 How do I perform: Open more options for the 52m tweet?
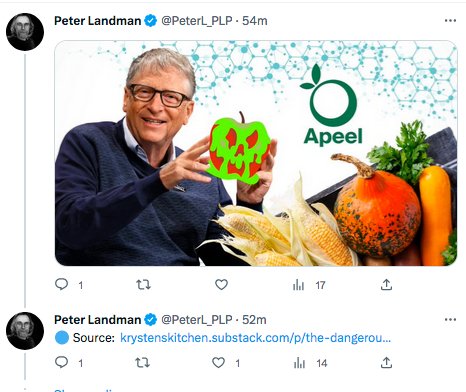point(450,319)
